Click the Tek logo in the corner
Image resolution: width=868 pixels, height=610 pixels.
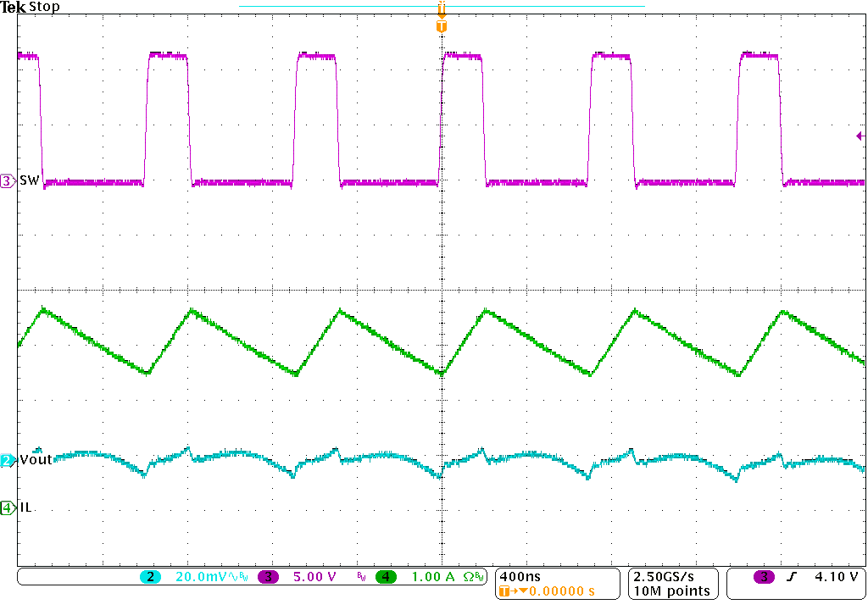[x=12, y=7]
